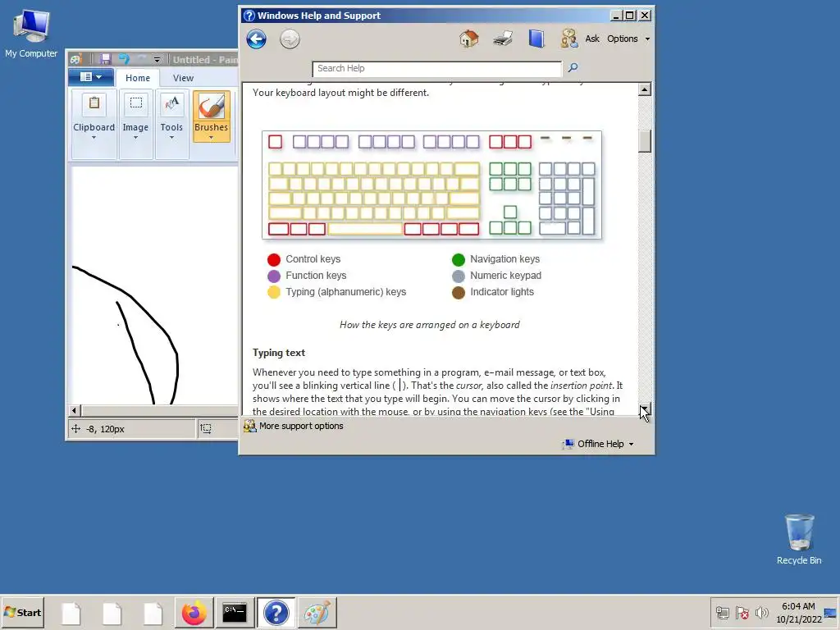Click the volume speaker tray icon
This screenshot has width=840, height=630.
point(761,612)
